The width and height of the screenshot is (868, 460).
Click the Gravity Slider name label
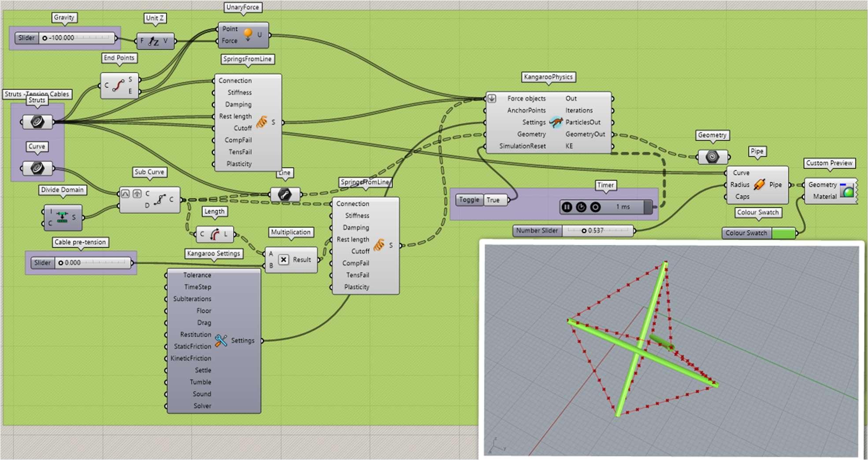(x=26, y=38)
